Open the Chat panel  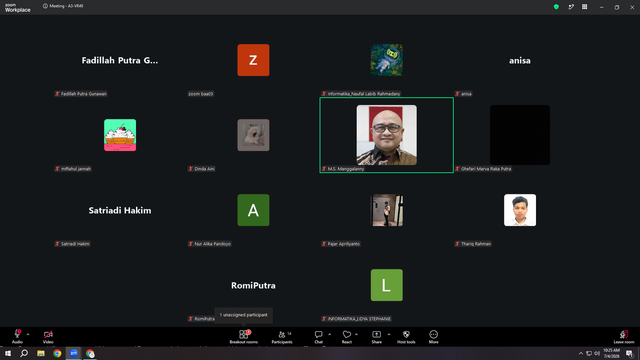pos(318,337)
